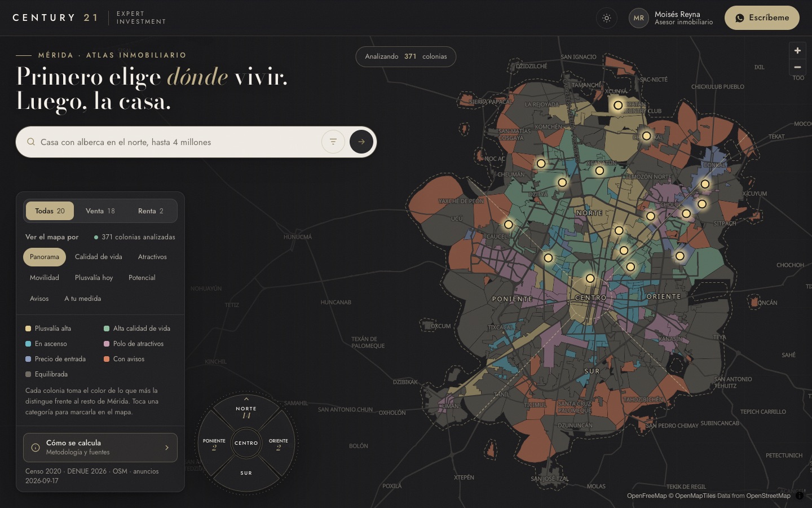The image size is (812, 508).
Task: Toggle the light/dark theme sun icon
Action: pyautogui.click(x=606, y=18)
